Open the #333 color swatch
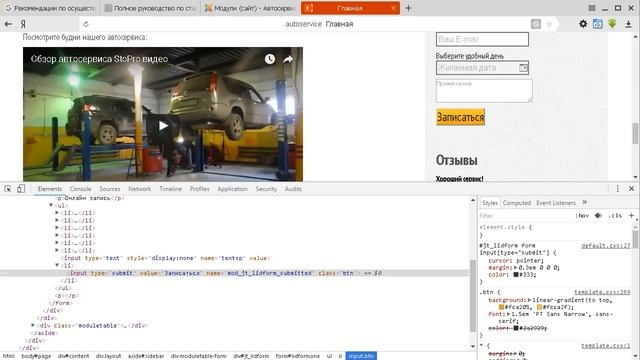Viewport: 640px width, 360px height. click(516, 275)
